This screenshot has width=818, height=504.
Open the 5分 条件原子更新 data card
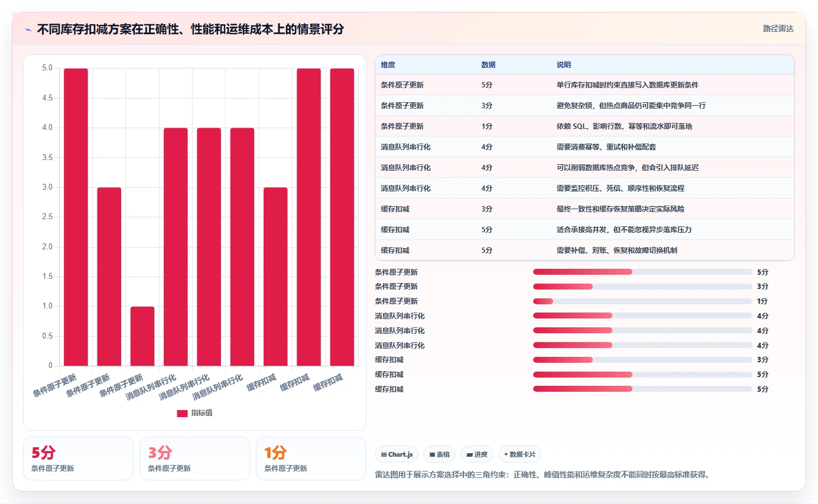click(78, 459)
